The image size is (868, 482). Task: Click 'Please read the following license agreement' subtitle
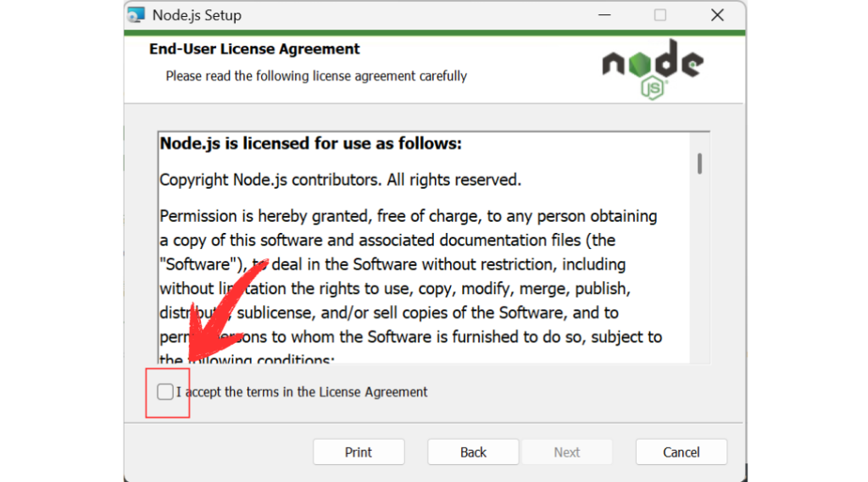pos(316,76)
